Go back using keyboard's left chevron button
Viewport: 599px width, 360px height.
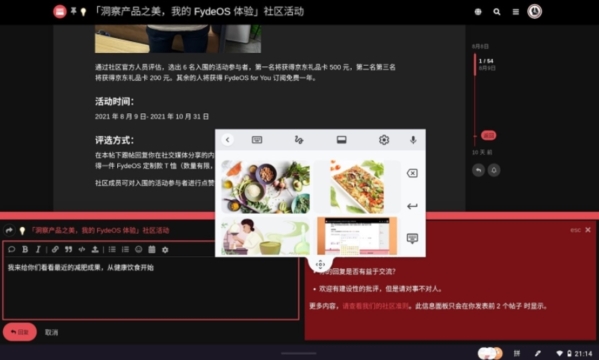[x=227, y=140]
